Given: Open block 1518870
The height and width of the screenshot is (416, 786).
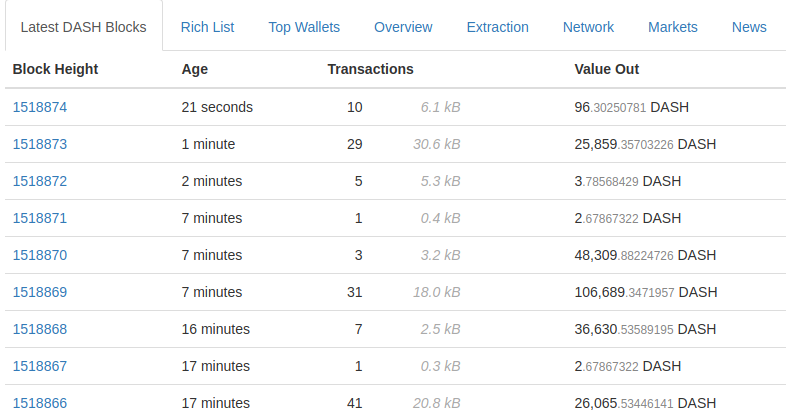Looking at the screenshot, I should (40, 256).
